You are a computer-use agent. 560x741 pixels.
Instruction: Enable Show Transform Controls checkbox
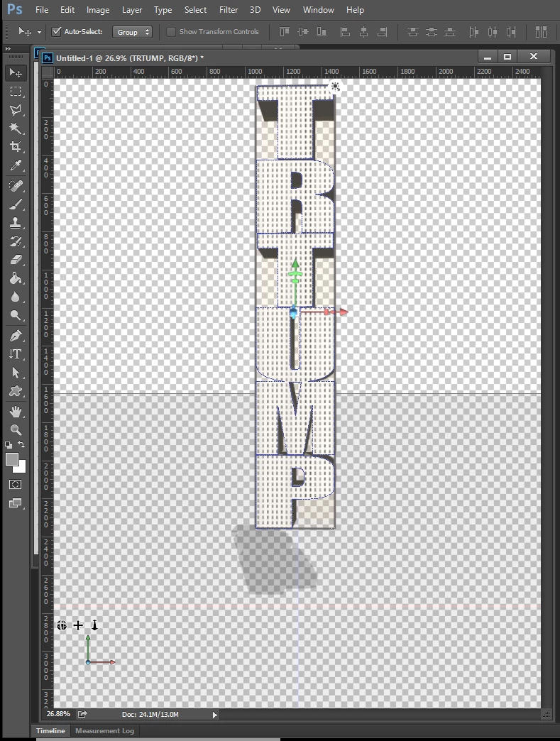171,32
